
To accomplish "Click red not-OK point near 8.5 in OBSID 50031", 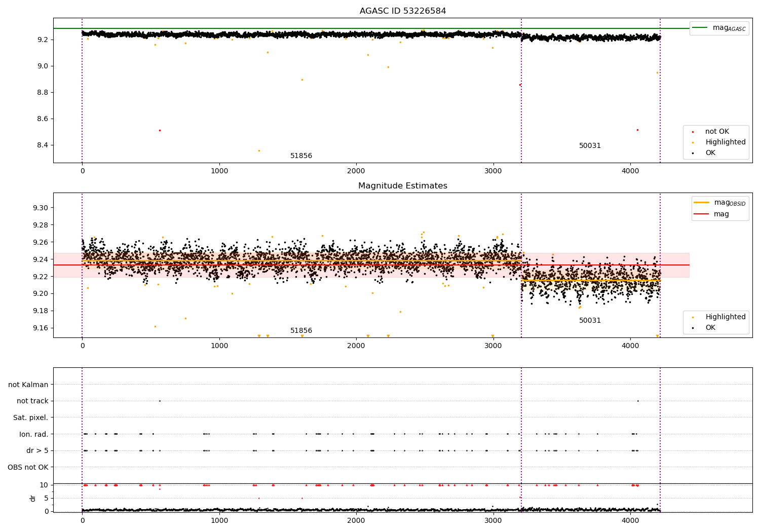I will pyautogui.click(x=637, y=130).
